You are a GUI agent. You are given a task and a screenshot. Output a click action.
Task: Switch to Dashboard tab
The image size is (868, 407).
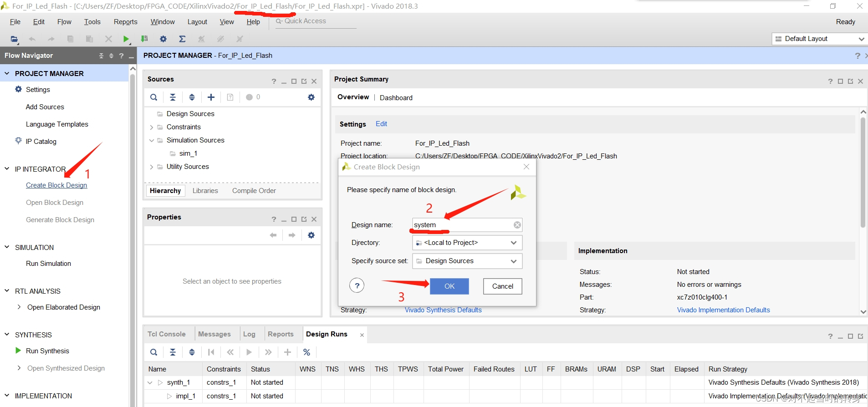396,97
